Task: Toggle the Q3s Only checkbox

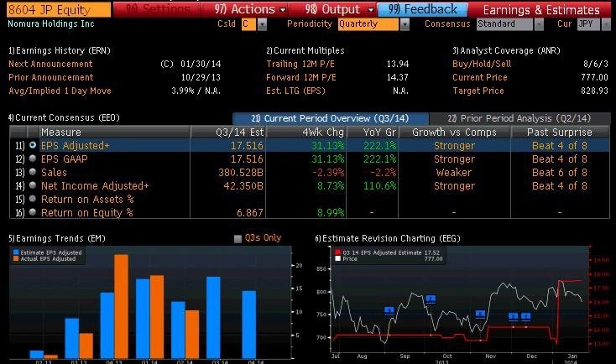Action: 238,239
